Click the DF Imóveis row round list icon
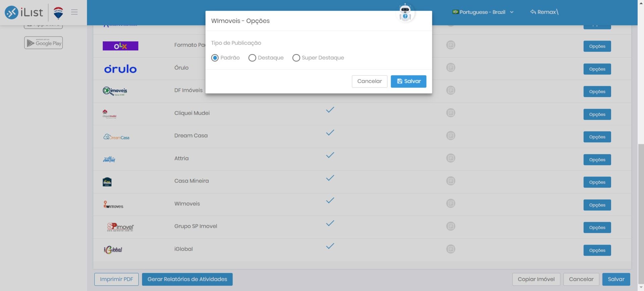The height and width of the screenshot is (291, 644). 451,90
